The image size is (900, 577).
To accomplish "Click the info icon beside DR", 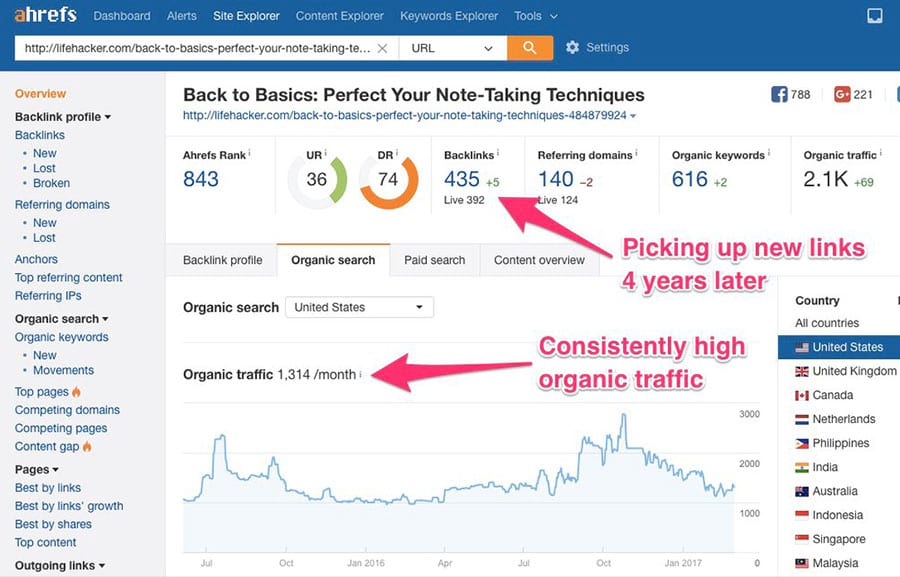I will [x=397, y=153].
